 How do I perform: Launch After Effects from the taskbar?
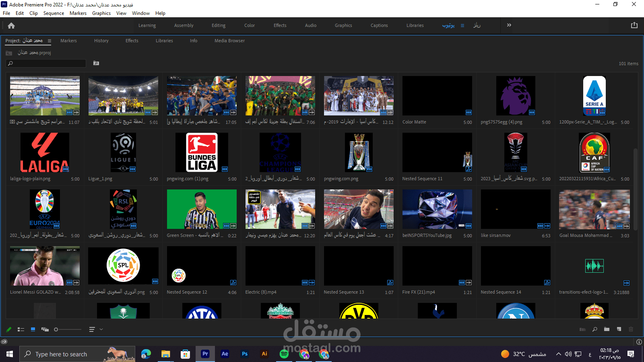pos(225,354)
